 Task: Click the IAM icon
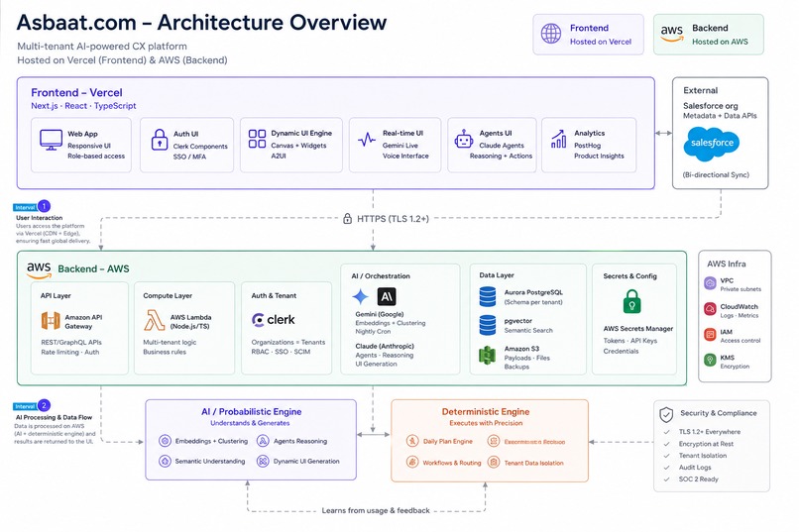[711, 335]
